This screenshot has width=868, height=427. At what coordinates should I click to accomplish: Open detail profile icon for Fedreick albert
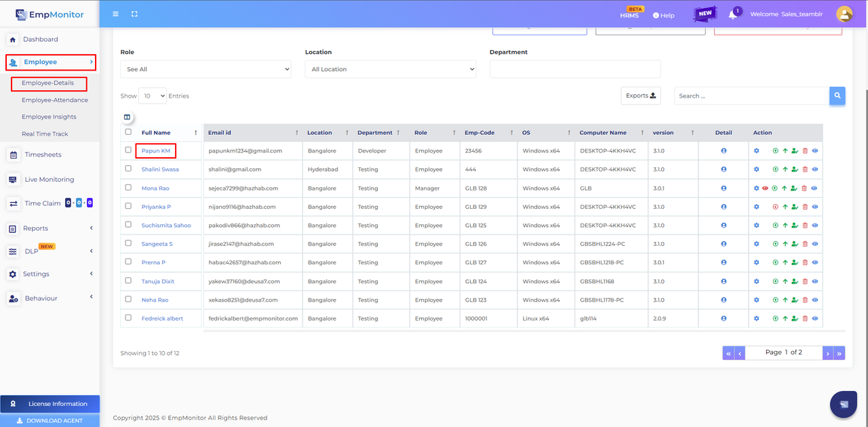(x=724, y=318)
